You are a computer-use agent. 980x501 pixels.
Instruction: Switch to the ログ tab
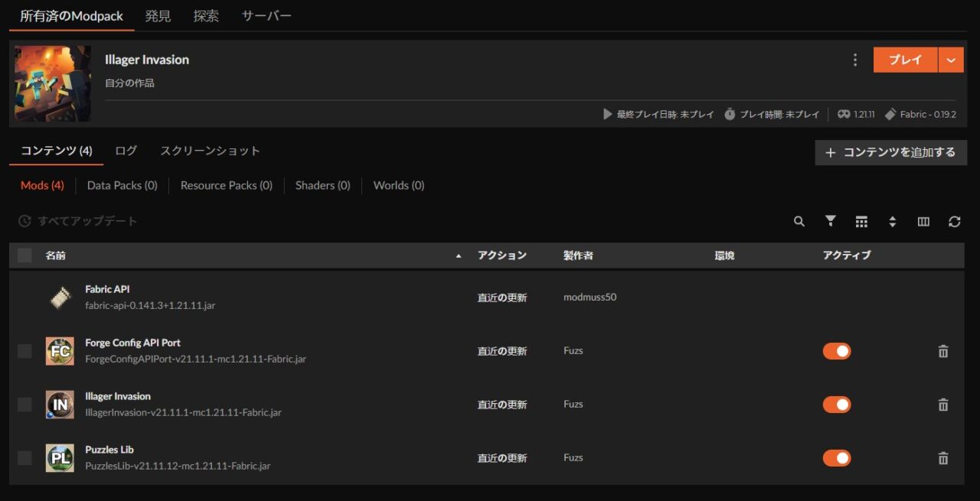[x=126, y=151]
